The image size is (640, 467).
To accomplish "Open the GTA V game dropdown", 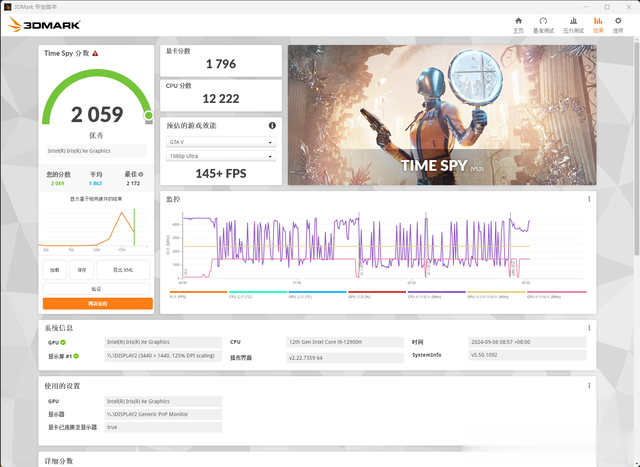I will pos(221,142).
